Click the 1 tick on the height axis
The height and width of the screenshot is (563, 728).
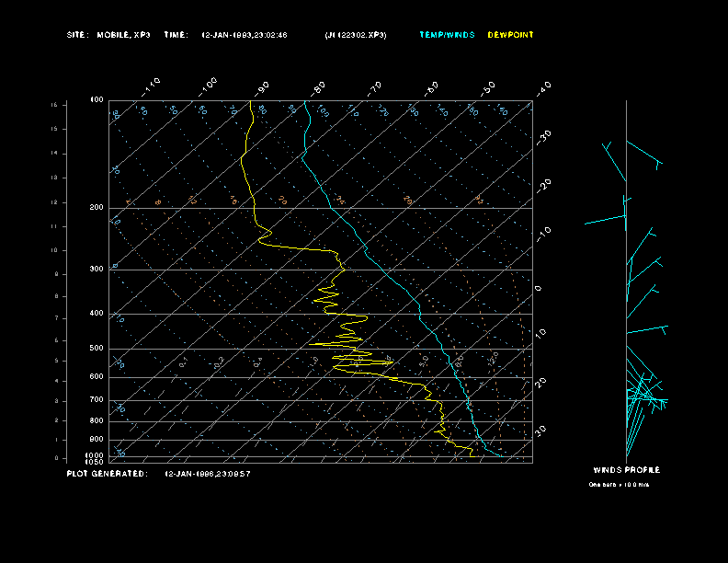coord(57,440)
